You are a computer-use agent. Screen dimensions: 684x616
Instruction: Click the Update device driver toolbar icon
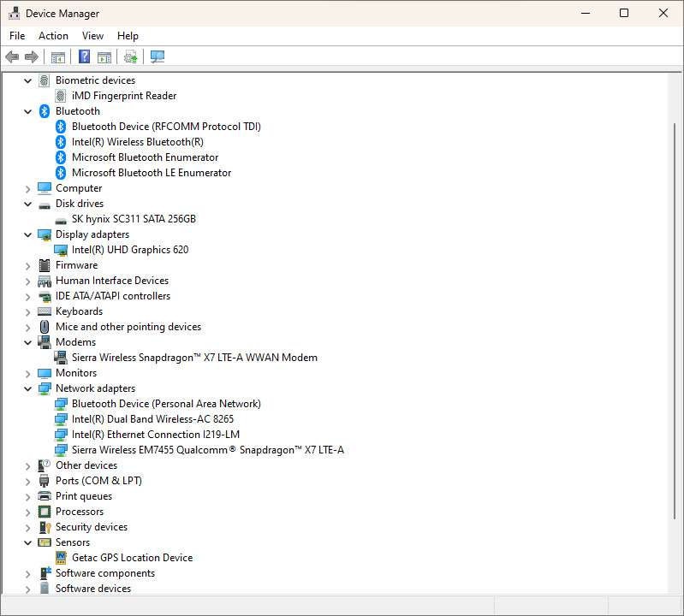pos(130,56)
